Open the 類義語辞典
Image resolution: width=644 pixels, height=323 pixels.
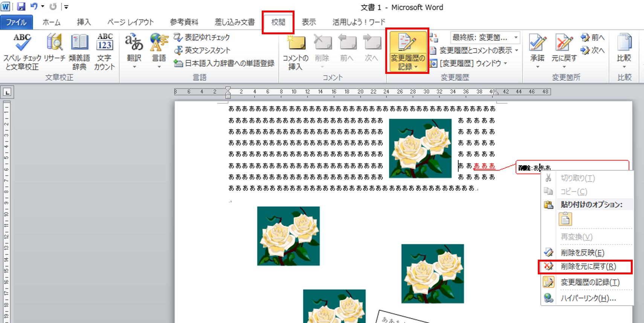[79, 52]
